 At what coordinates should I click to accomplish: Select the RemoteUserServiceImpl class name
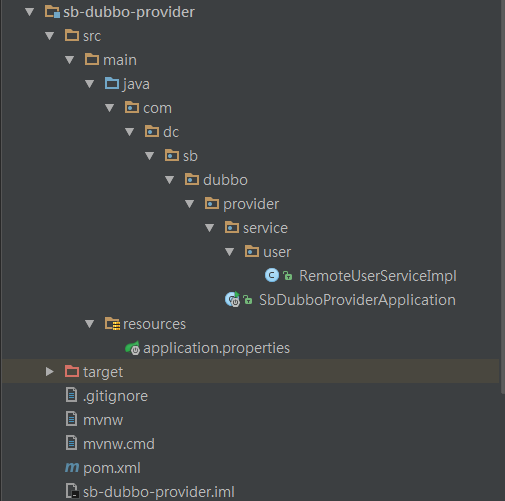(378, 276)
